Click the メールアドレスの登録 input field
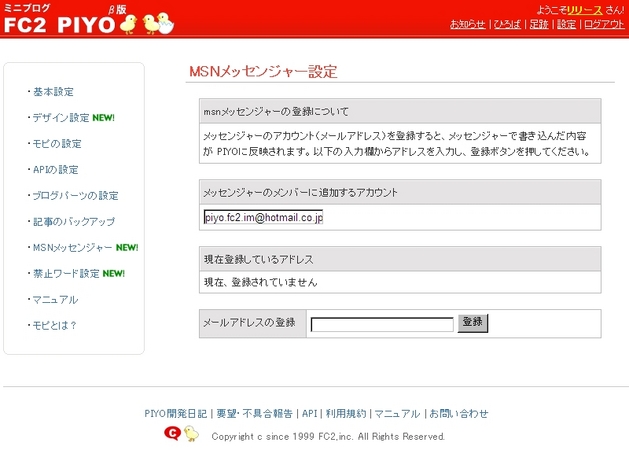Image resolution: width=629 pixels, height=450 pixels. click(381, 324)
